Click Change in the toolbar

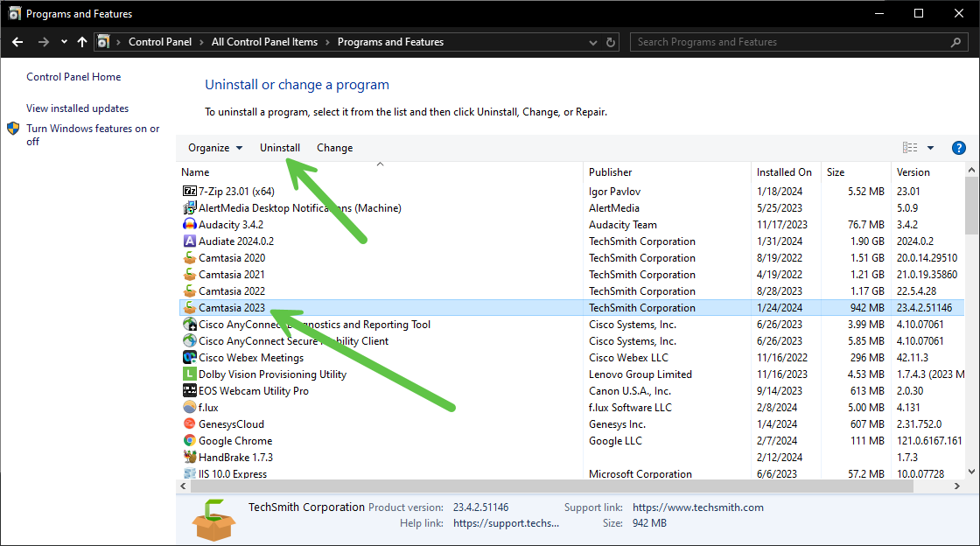334,148
